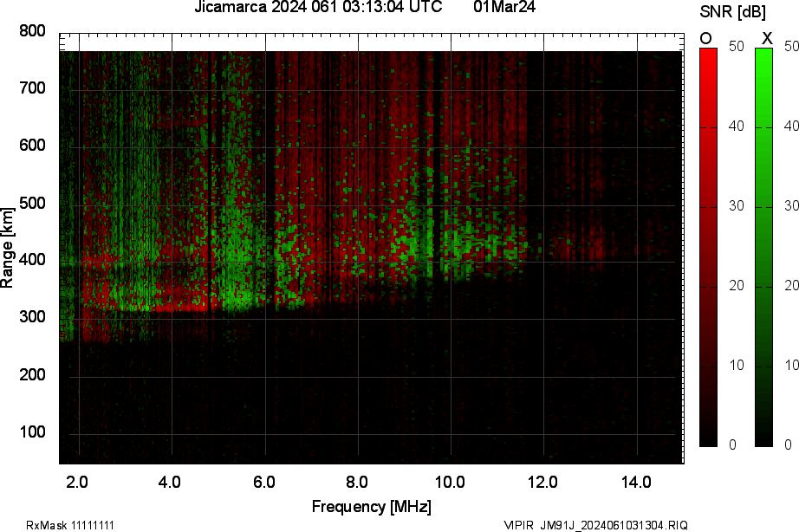799x532 pixels.
Task: Click the 300 tick on the range axis
Action: tap(33, 318)
